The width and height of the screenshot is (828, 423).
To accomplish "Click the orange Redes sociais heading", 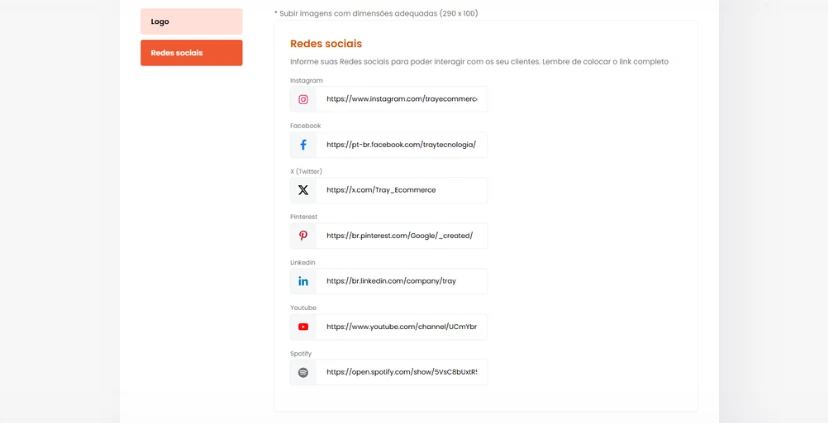I will (x=326, y=44).
